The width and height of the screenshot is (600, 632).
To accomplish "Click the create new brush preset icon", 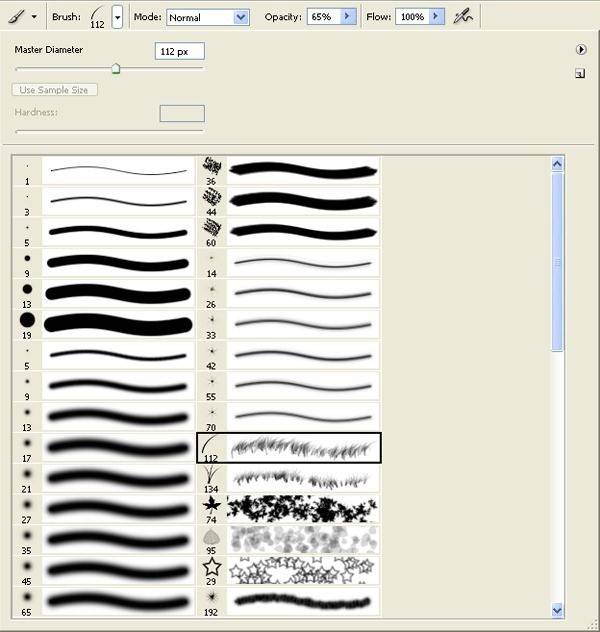I will pos(580,73).
